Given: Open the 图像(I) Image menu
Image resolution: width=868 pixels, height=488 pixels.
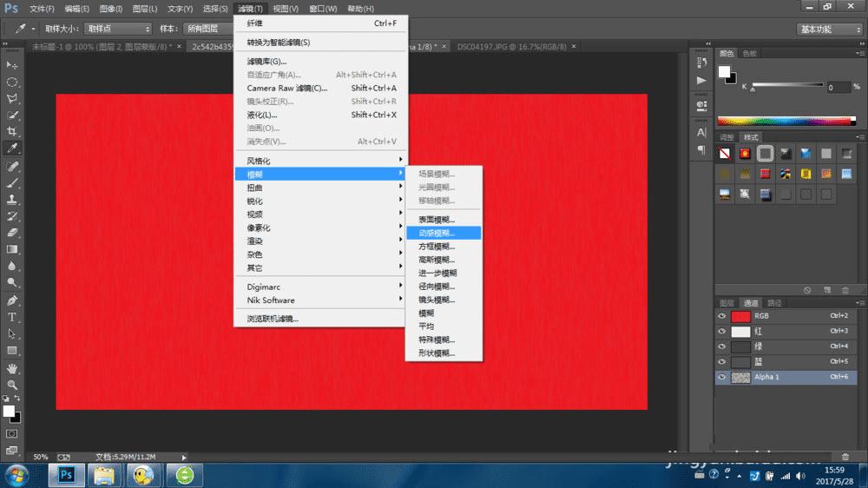Looking at the screenshot, I should (x=111, y=9).
